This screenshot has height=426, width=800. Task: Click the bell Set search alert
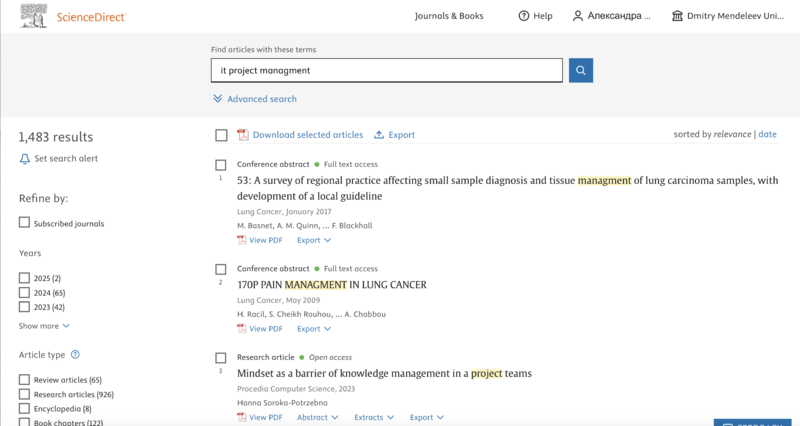(x=25, y=159)
